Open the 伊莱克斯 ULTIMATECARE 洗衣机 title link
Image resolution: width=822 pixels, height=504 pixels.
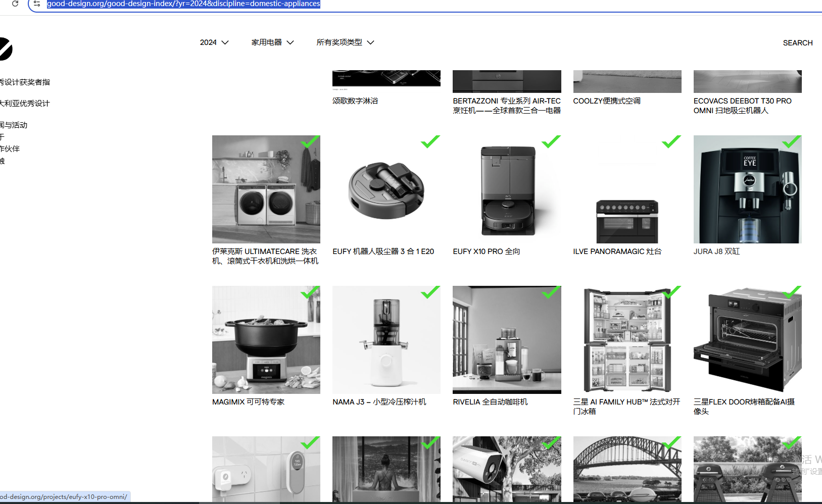click(265, 256)
